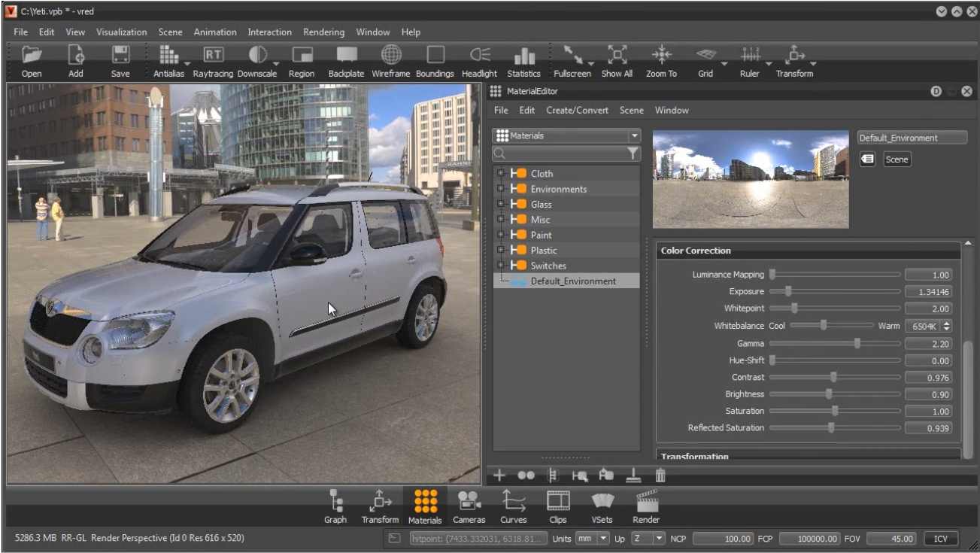The width and height of the screenshot is (980, 553).
Task: Open the Curves editor icon
Action: coord(514,502)
